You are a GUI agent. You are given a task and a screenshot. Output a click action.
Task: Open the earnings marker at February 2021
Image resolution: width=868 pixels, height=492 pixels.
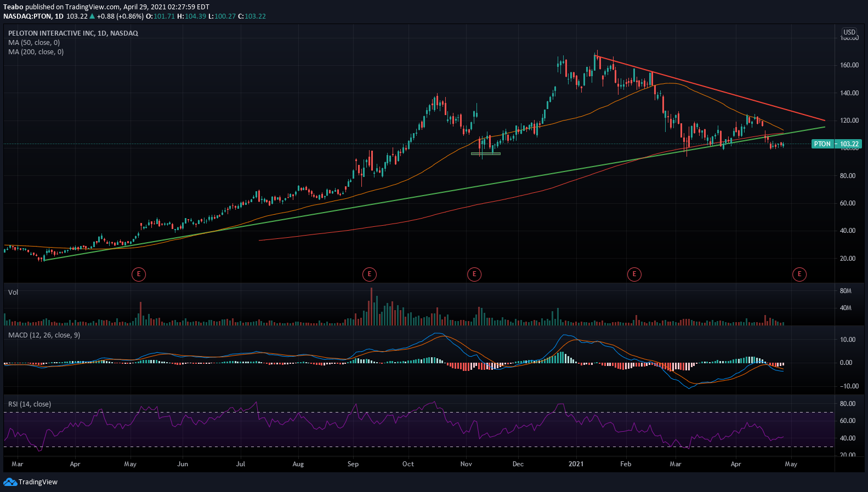pyautogui.click(x=634, y=274)
